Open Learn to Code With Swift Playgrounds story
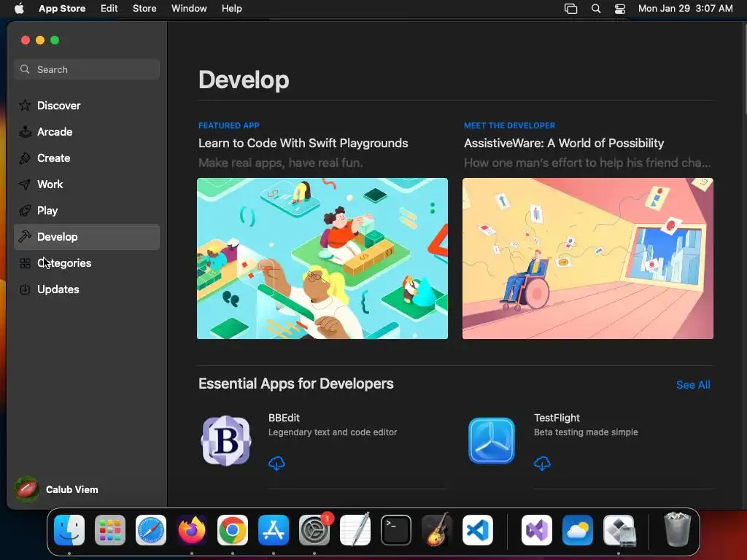 tap(303, 143)
